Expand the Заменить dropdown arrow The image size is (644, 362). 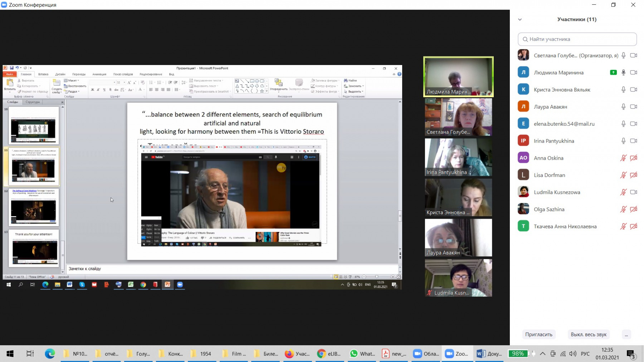tap(363, 86)
